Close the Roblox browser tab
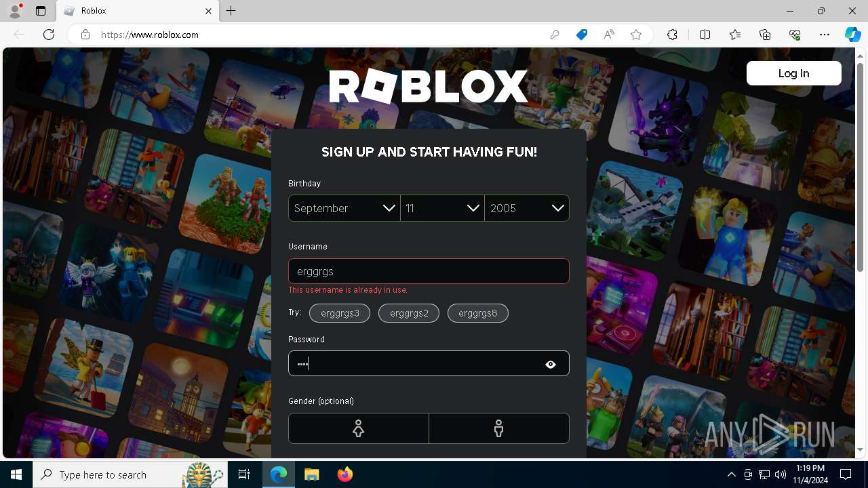The height and width of the screenshot is (488, 868). pos(209,11)
